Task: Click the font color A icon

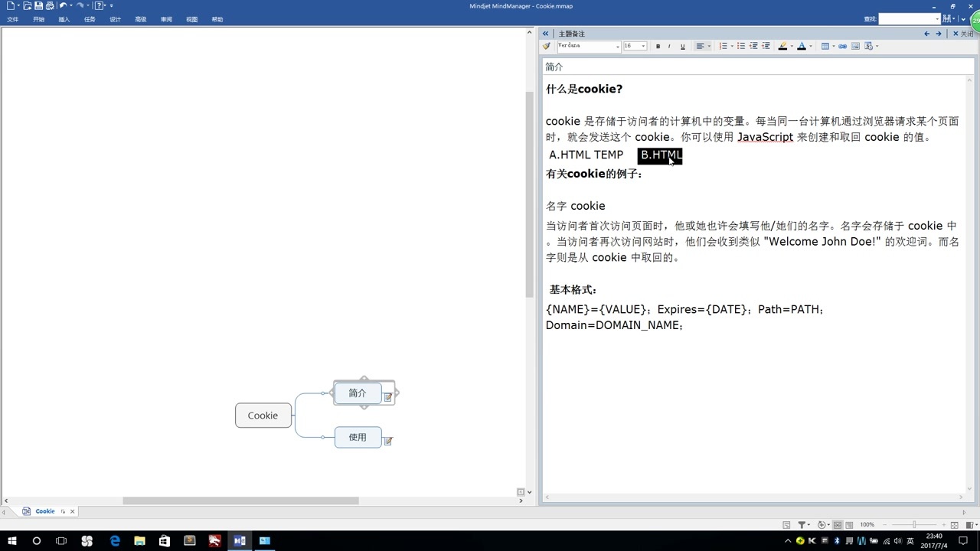Action: (x=802, y=47)
